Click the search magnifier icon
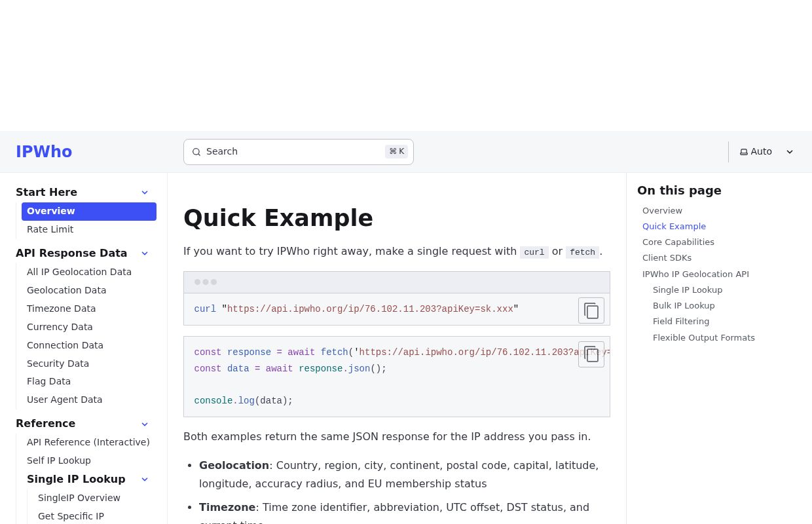812x524 pixels. point(196,152)
